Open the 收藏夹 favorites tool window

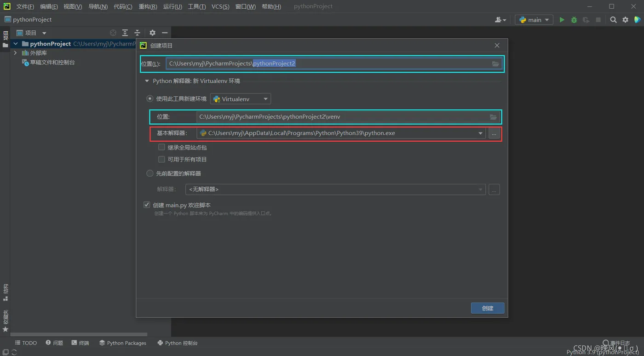[6, 321]
